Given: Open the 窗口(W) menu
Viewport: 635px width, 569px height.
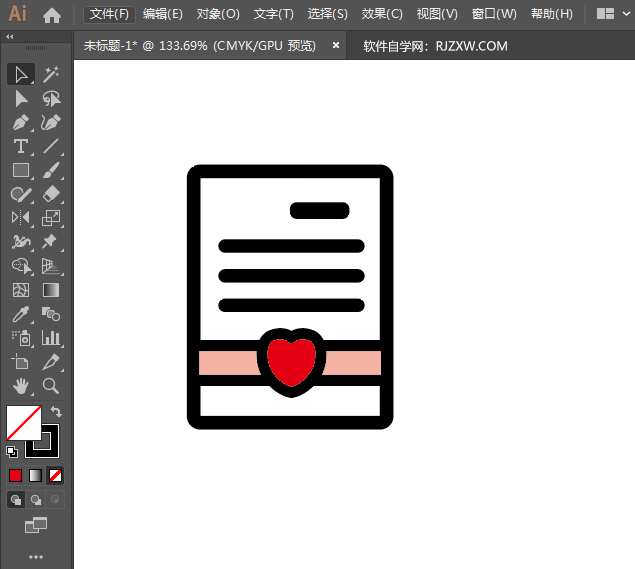Looking at the screenshot, I should click(494, 14).
